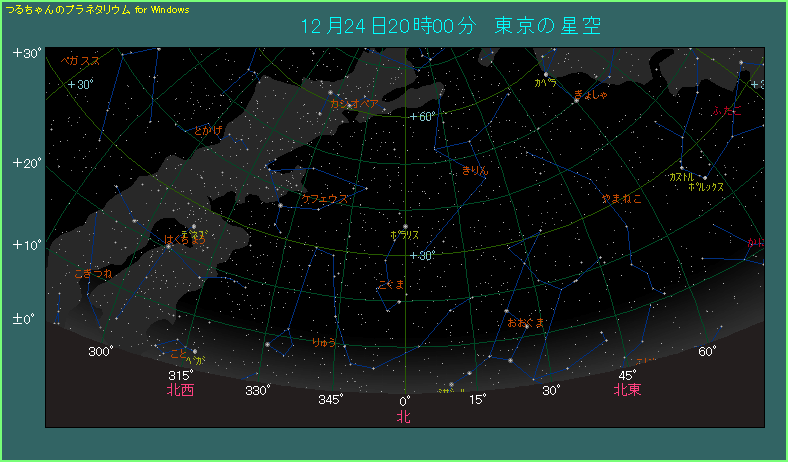Image resolution: width=788 pixels, height=462 pixels.
Task: Select the とかげ constellation label
Action: tap(208, 131)
